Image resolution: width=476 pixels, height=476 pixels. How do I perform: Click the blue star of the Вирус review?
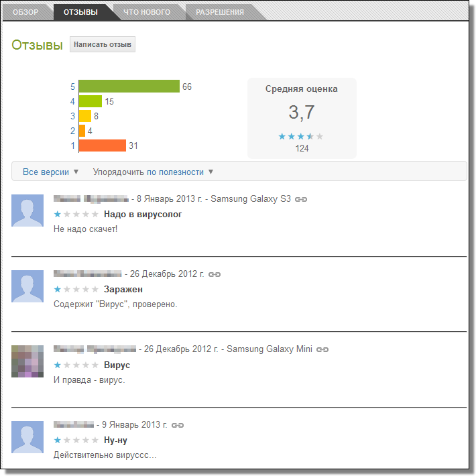coord(58,365)
